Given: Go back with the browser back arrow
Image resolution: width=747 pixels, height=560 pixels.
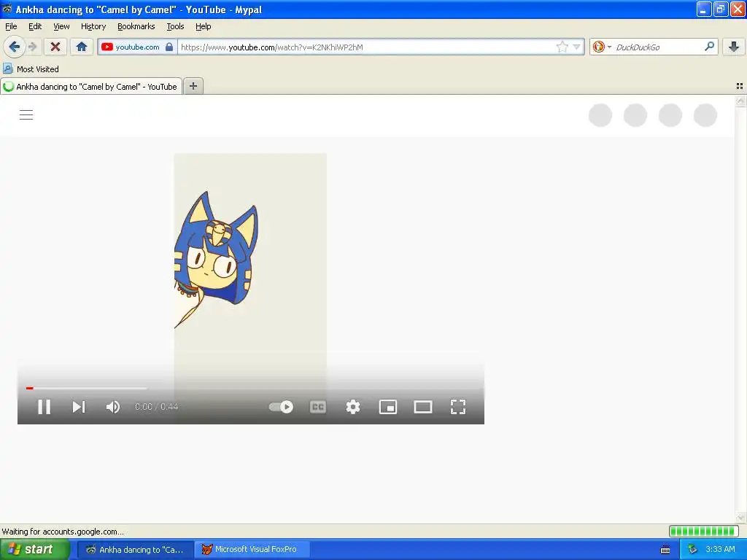Looking at the screenshot, I should (x=15, y=47).
